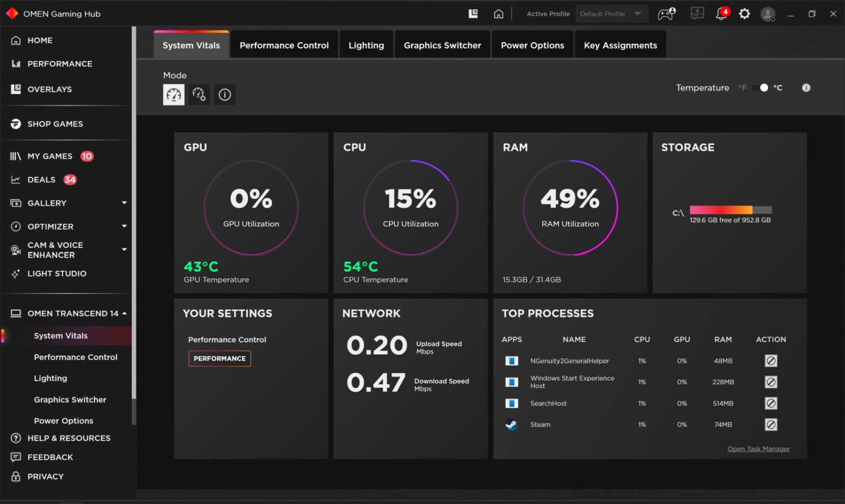This screenshot has height=504, width=845.
Task: Click the RAM utilization gauge
Action: coord(570,208)
